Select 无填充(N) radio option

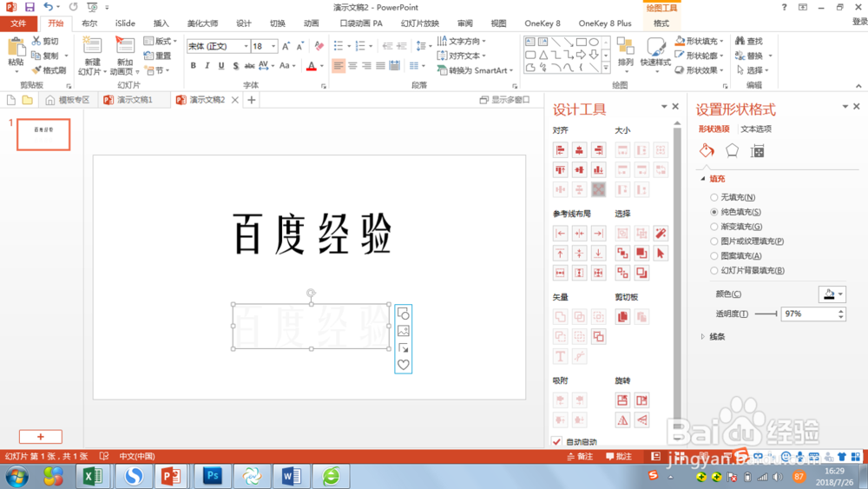(714, 197)
